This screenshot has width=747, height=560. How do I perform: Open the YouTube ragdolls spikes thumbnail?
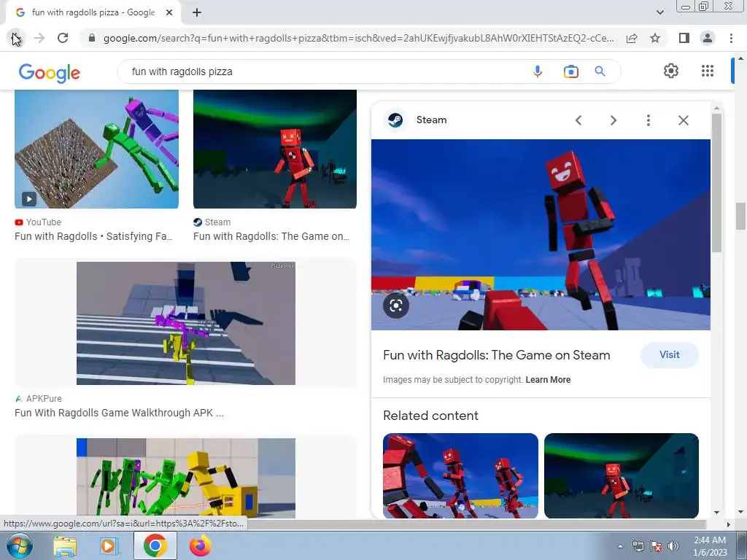pyautogui.click(x=97, y=149)
